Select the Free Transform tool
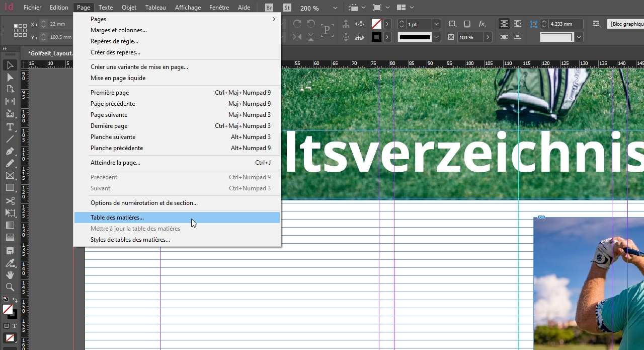The image size is (644, 350). 10,213
